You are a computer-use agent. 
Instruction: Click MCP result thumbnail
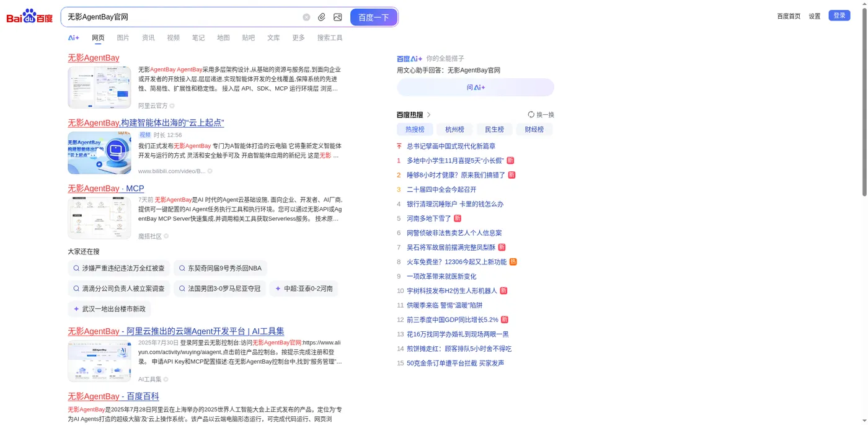click(99, 218)
